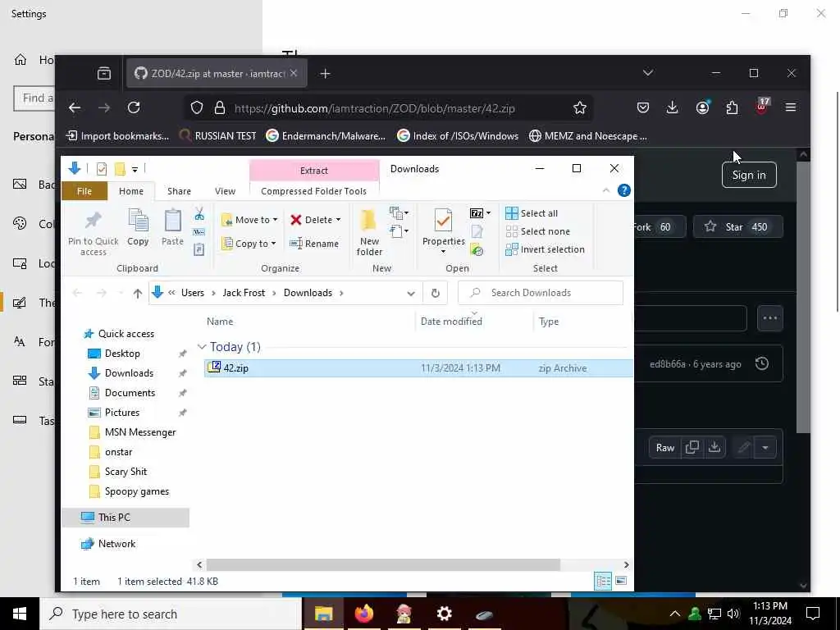Go up one folder level arrow

[x=138, y=293]
